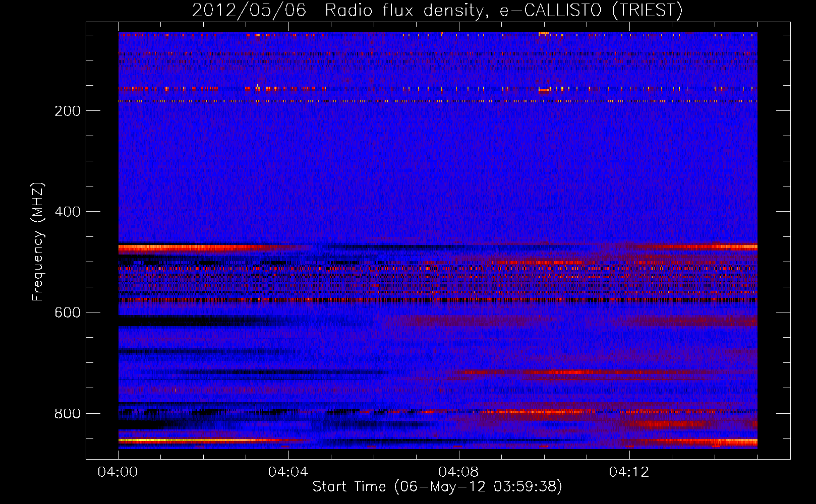Click the '04:04' time tick label
The image size is (816, 504).
point(288,472)
